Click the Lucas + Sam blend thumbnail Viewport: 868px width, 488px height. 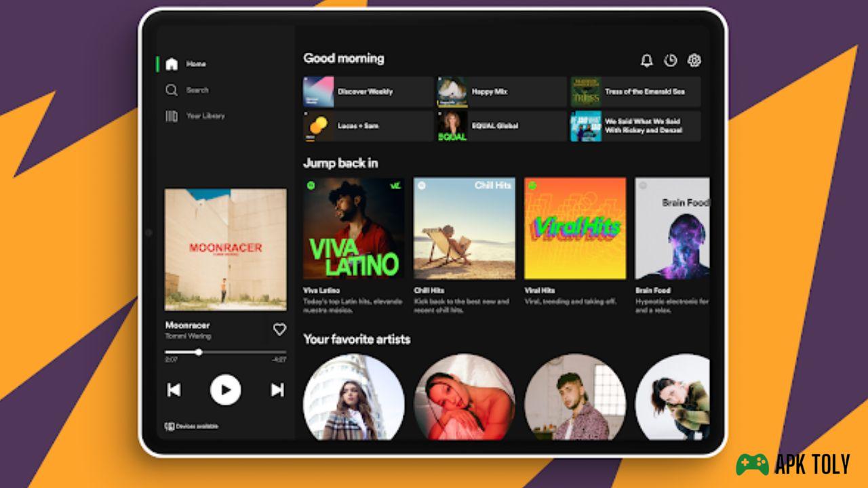tap(319, 126)
